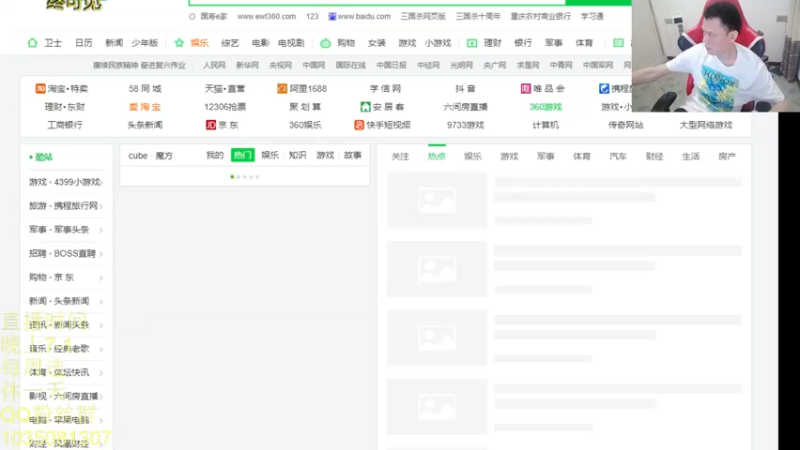Click the third news placeholder thumbnail

pyautogui.click(x=437, y=338)
